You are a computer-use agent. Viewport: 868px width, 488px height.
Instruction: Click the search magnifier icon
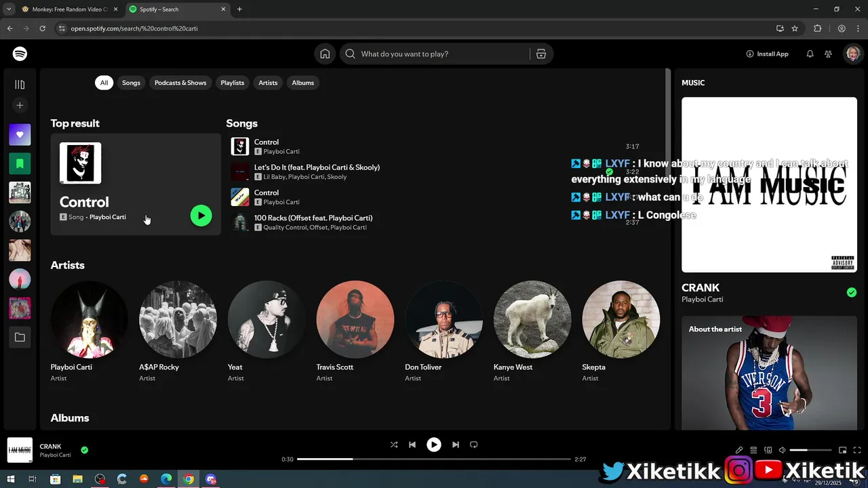(350, 54)
